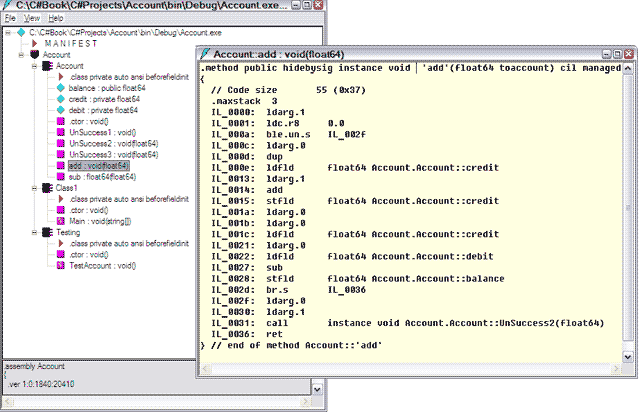Click the Class1 class icon
This screenshot has height=412, width=640.
[47, 187]
